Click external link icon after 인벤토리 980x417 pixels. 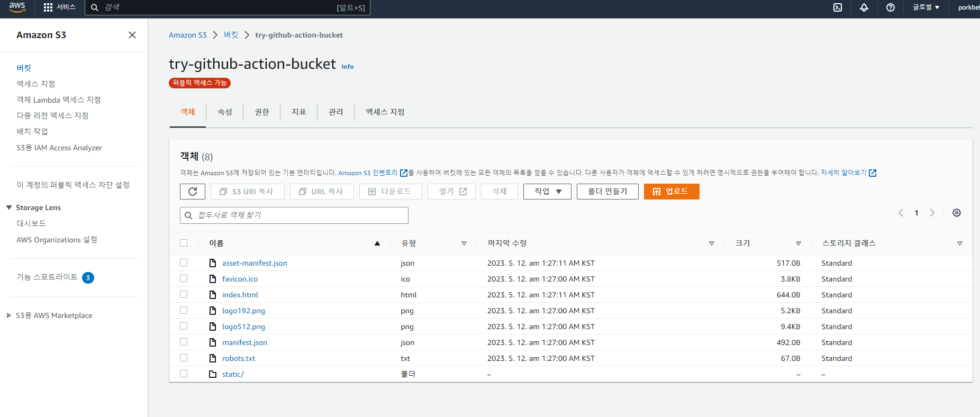[404, 173]
